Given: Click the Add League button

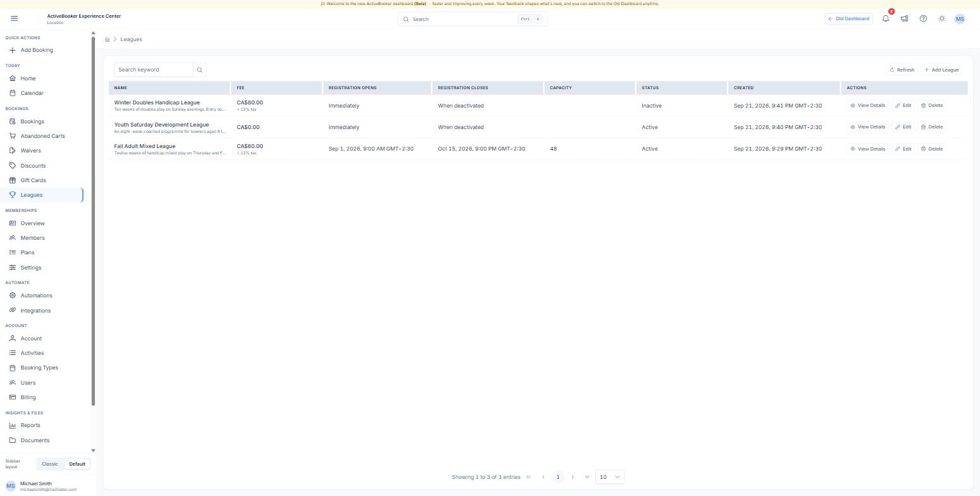Looking at the screenshot, I should pyautogui.click(x=941, y=70).
